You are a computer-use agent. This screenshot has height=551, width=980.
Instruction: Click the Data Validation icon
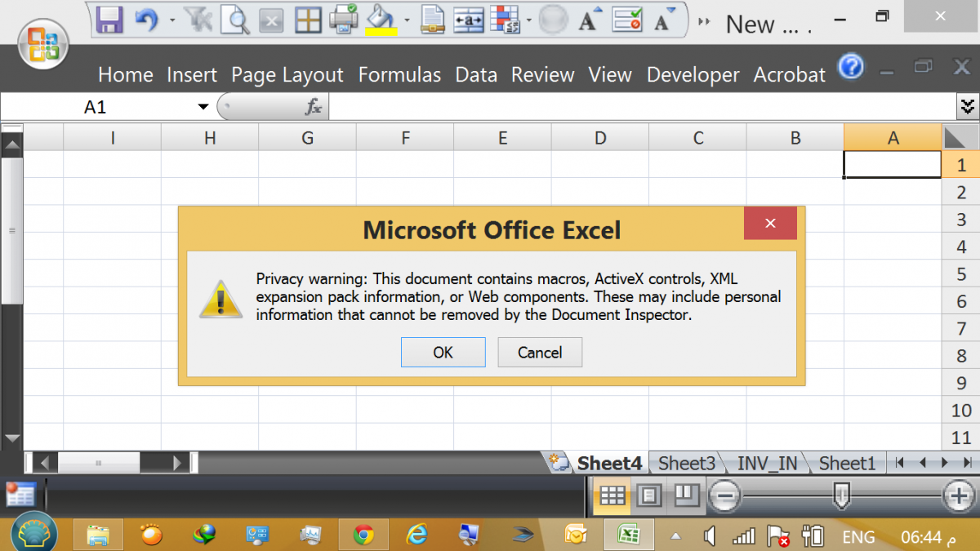pyautogui.click(x=627, y=20)
